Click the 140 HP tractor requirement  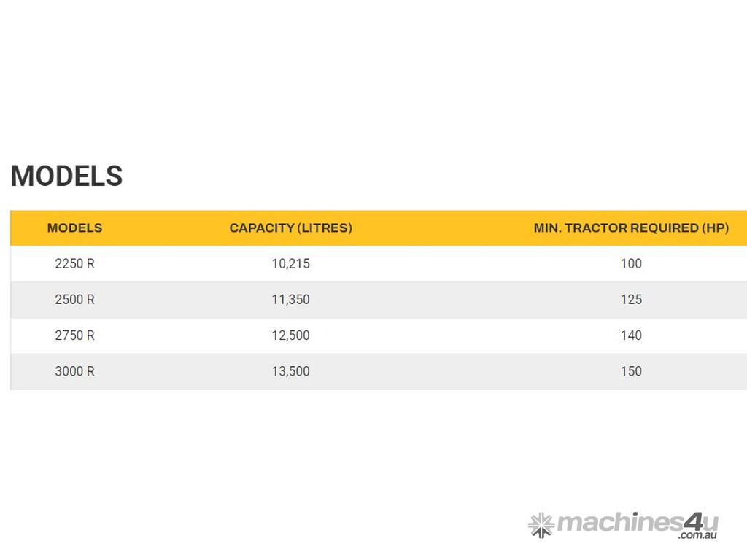[631, 335]
